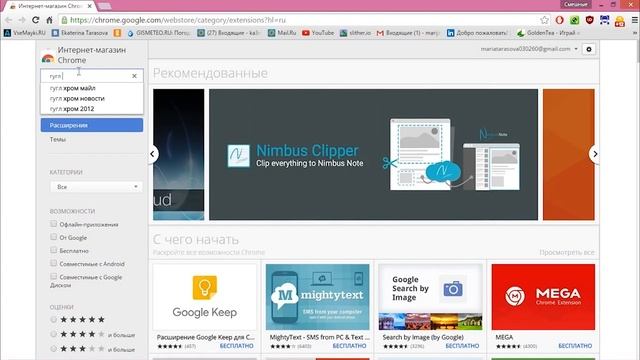Viewport: 640px width, 360px height.
Task: Toggle Совместимые с Google Диском checkbox
Action: pyautogui.click(x=53, y=276)
